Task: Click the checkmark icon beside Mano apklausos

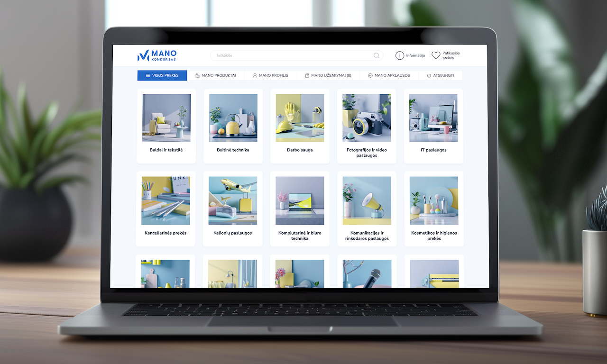Action: coord(370,75)
